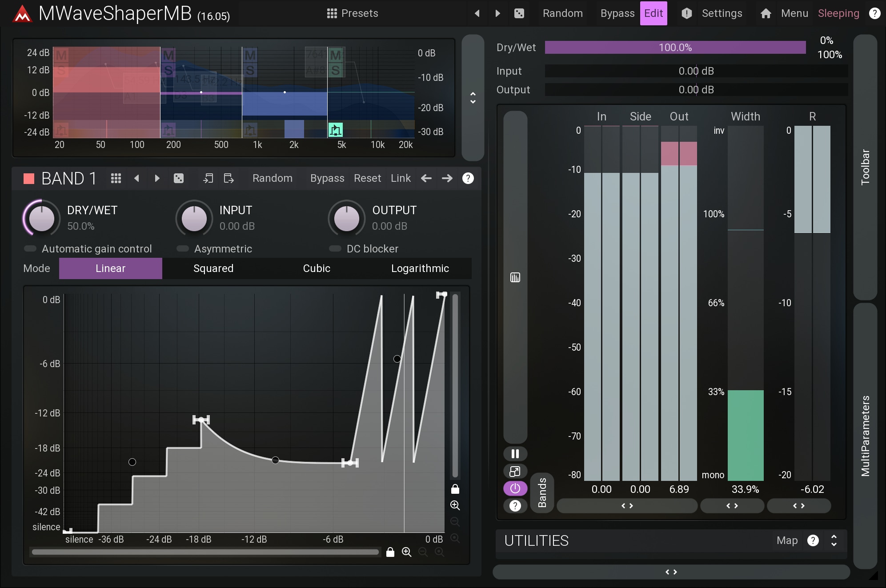Click the Sleeping status label
Viewport: 886px width, 588px height.
coord(838,13)
